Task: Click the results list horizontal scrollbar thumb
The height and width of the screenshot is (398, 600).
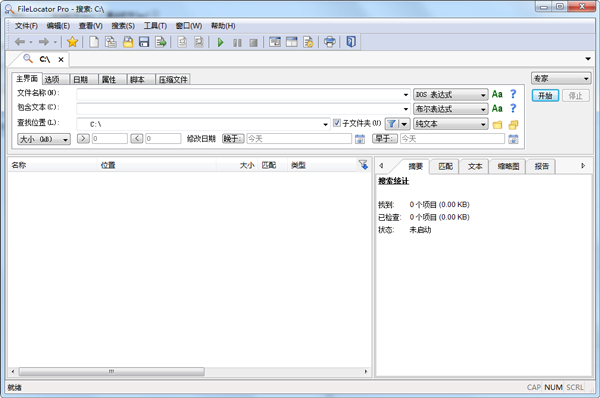Action: point(111,372)
